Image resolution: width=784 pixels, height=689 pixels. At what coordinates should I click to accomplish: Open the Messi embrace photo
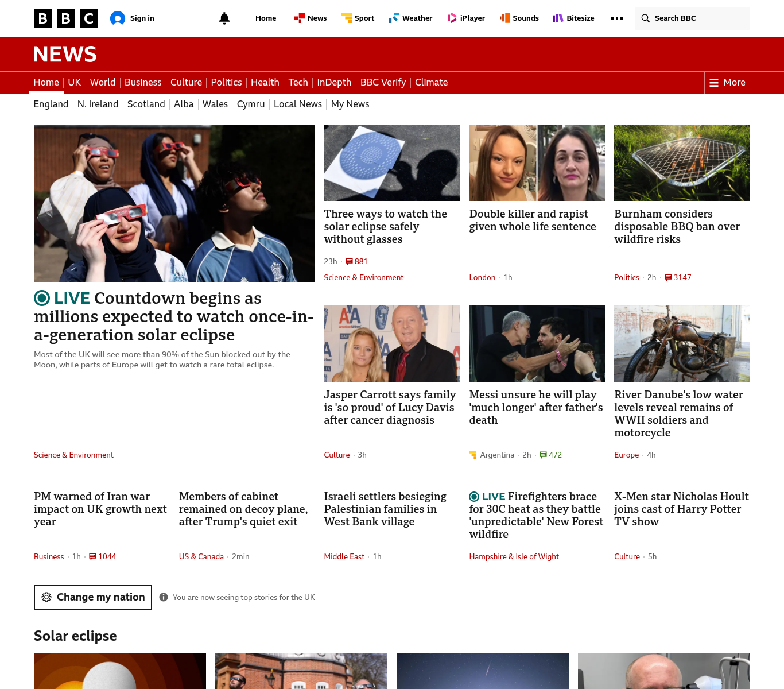(537, 344)
